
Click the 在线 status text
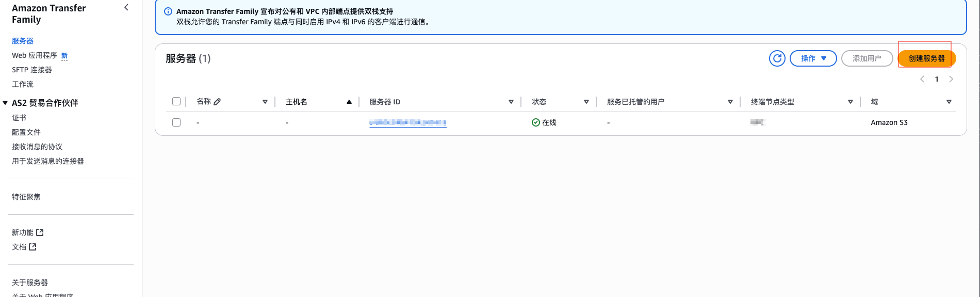[549, 122]
